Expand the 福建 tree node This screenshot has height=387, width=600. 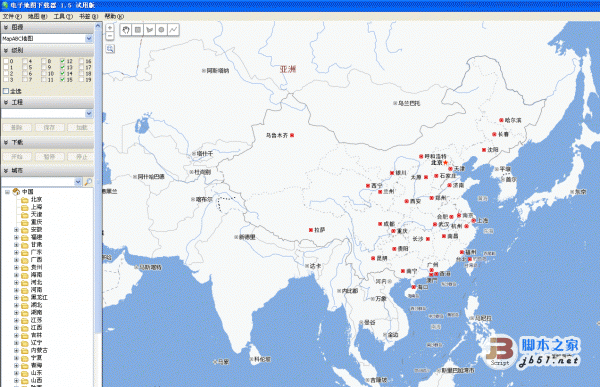[x=16, y=237]
